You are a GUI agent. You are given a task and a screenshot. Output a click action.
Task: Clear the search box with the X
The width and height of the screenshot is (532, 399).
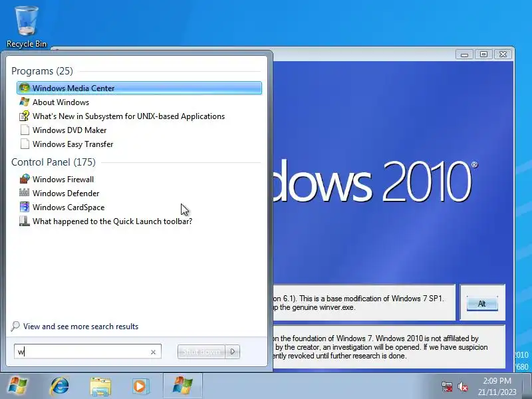coord(154,352)
